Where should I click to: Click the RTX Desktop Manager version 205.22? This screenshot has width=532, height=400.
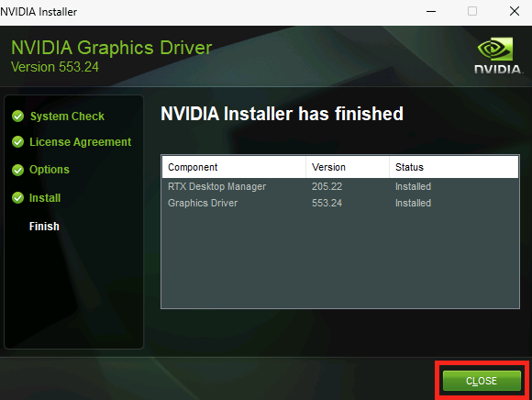tap(327, 186)
